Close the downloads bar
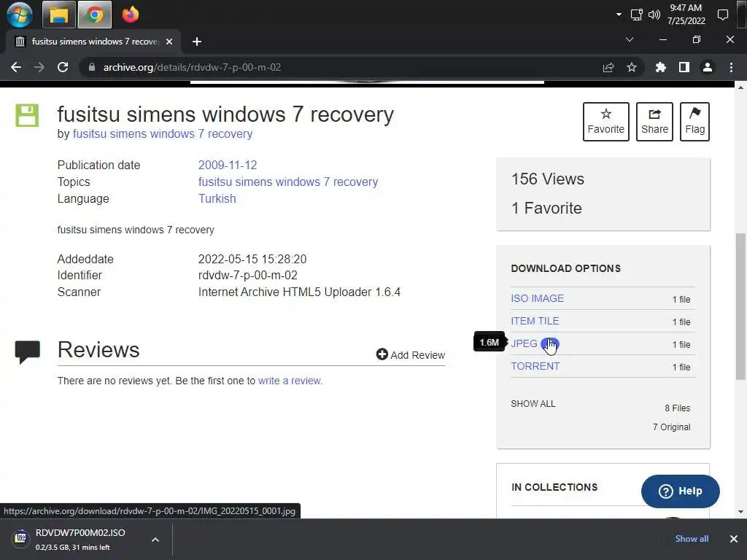 tap(734, 539)
